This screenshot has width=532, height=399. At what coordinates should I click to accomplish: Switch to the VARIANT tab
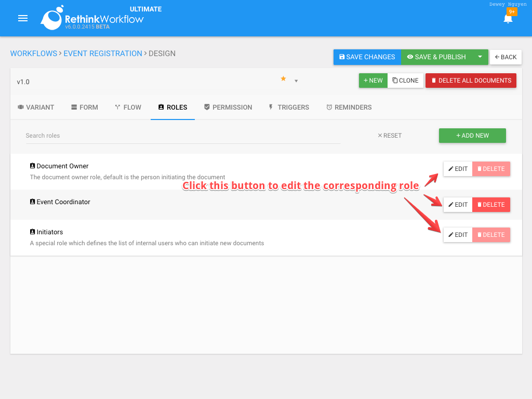36,107
